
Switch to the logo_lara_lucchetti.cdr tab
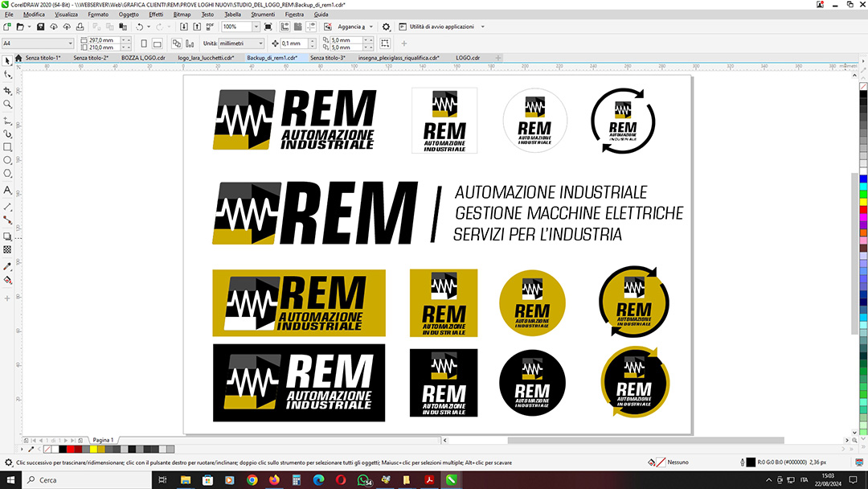point(206,58)
